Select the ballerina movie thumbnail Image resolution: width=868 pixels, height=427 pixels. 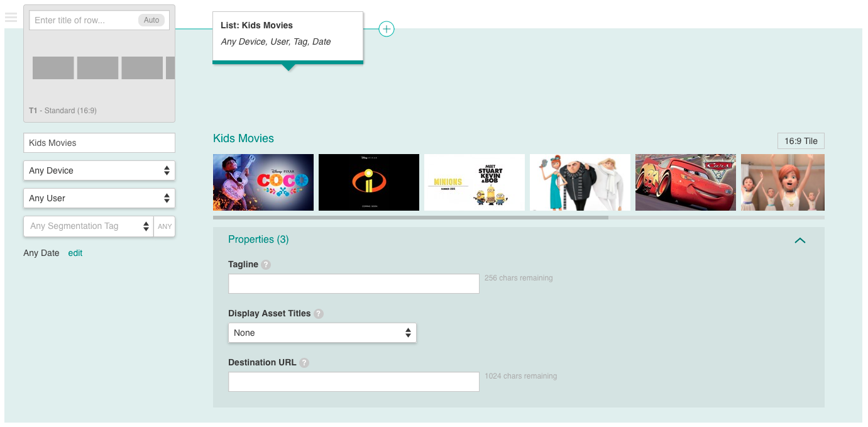pos(783,182)
